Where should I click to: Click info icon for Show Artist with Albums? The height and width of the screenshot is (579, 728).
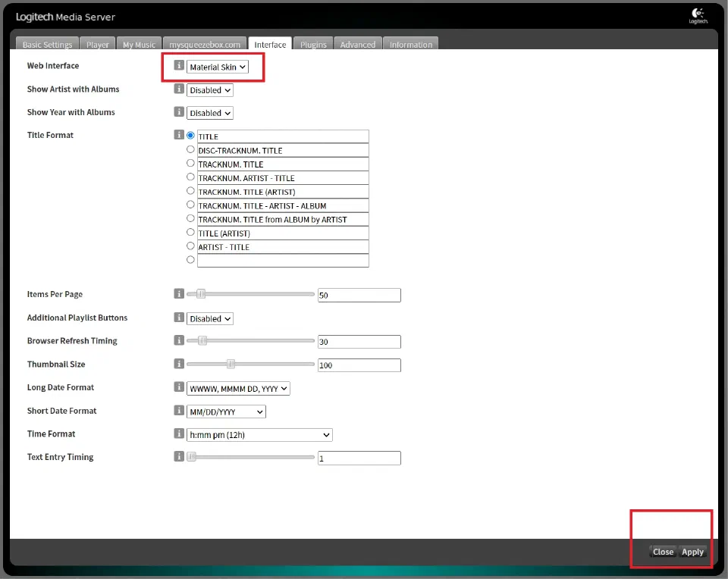click(179, 89)
